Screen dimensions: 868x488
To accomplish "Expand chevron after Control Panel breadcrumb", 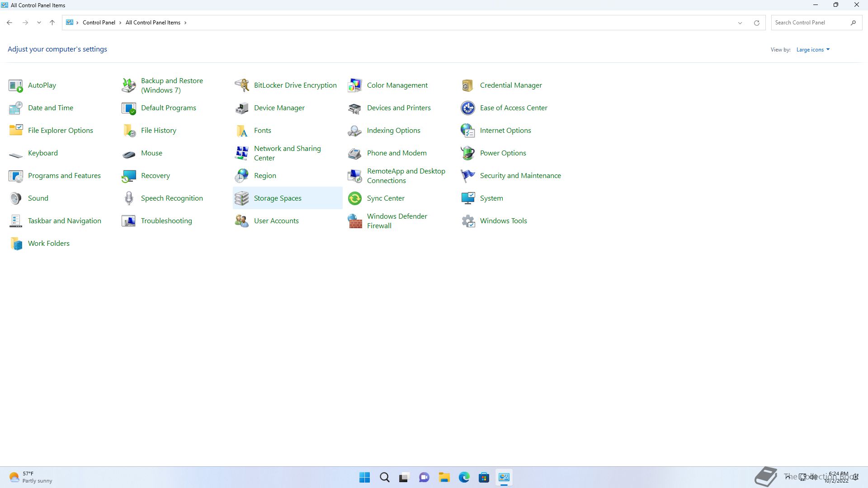I will point(120,23).
